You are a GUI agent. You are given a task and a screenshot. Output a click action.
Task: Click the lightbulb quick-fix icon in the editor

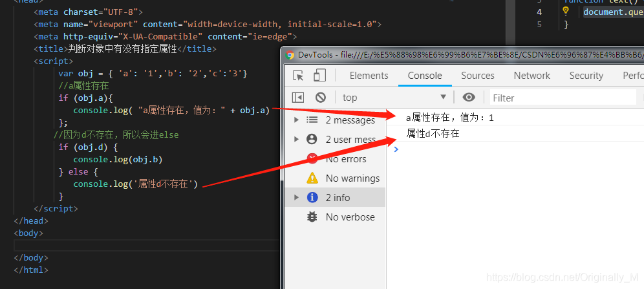(566, 12)
